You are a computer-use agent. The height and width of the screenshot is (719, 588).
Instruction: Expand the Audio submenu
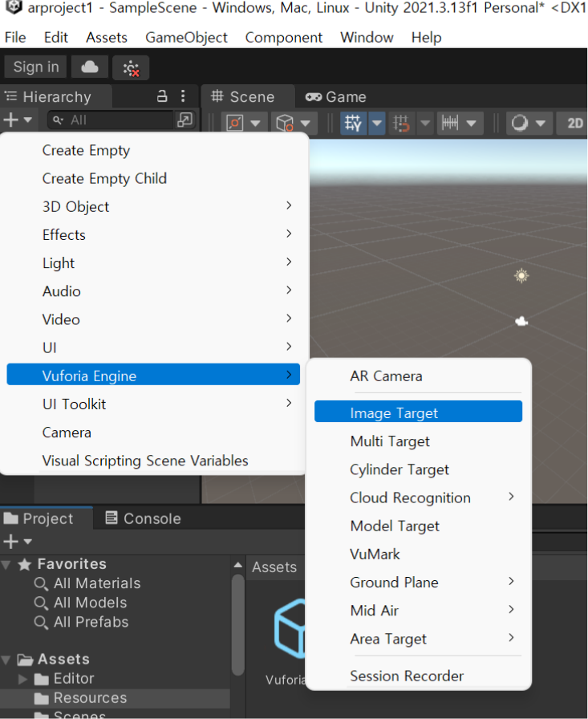(153, 291)
